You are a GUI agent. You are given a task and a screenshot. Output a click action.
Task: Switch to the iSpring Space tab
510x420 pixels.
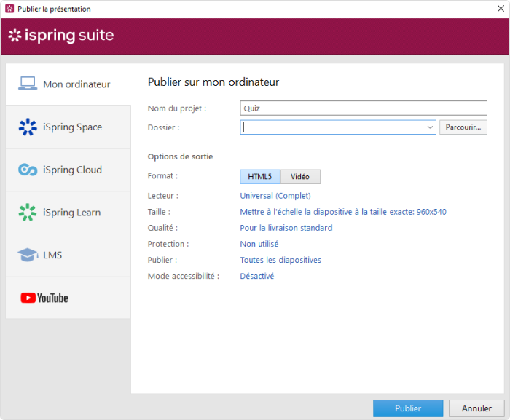pyautogui.click(x=68, y=127)
